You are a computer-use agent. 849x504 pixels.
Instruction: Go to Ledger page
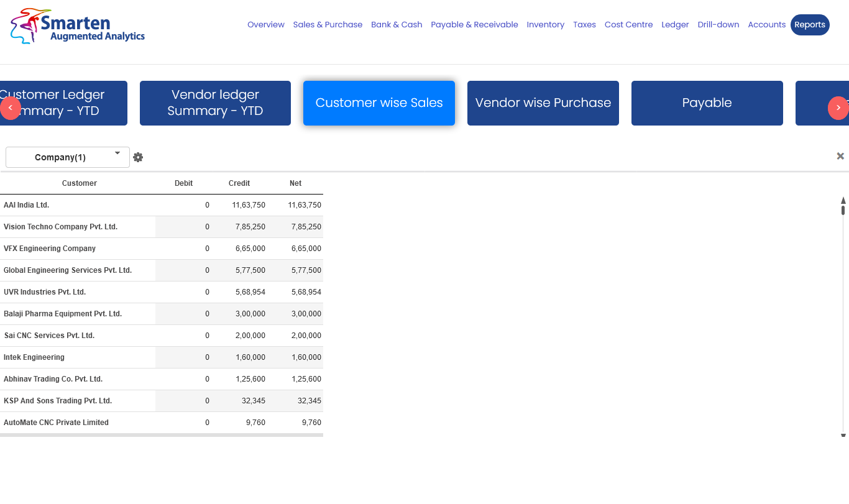(675, 25)
